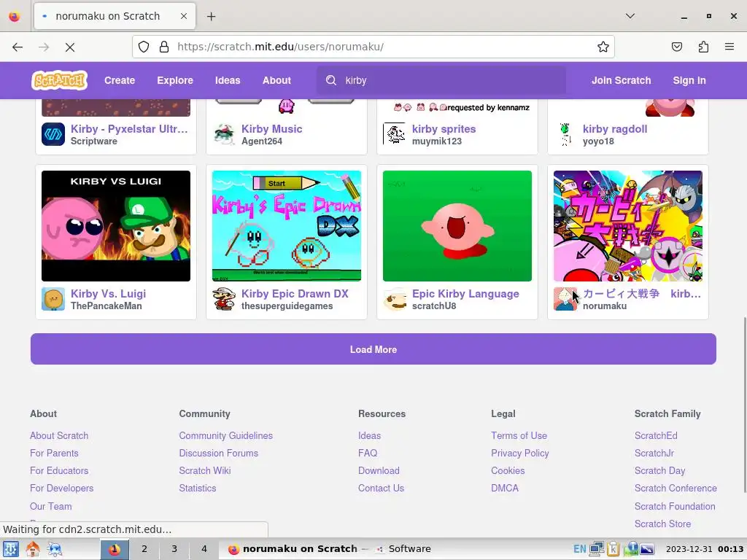Open Kirby - Pyxelstar Ultr... title link
Viewport: 747px width, 560px height.
click(129, 128)
